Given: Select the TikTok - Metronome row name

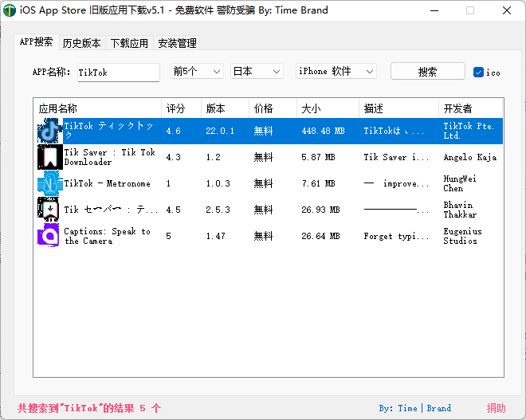Looking at the screenshot, I should pyautogui.click(x=107, y=183).
